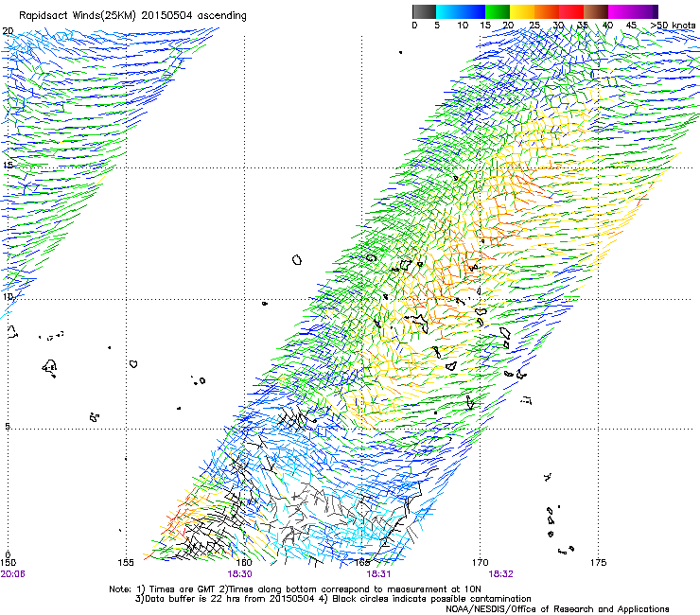Click the '5' latitude label on left axis
The width and height of the screenshot is (700, 615).
[x=8, y=426]
